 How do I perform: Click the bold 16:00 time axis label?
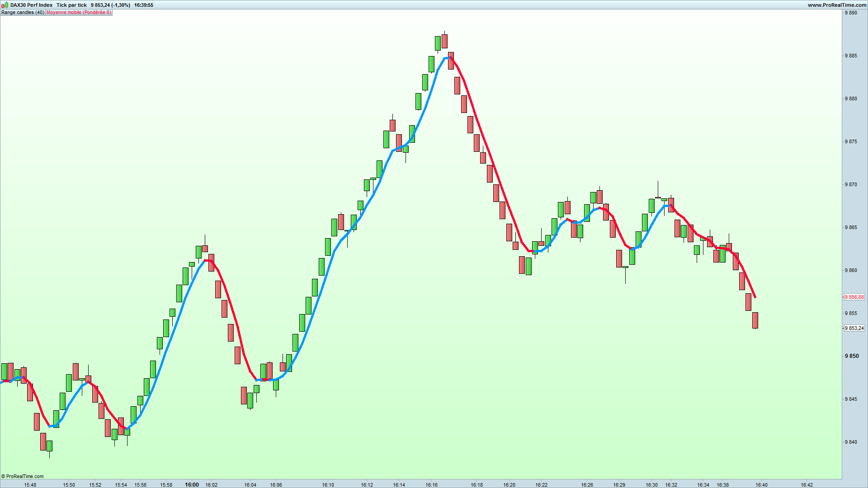[x=192, y=485]
